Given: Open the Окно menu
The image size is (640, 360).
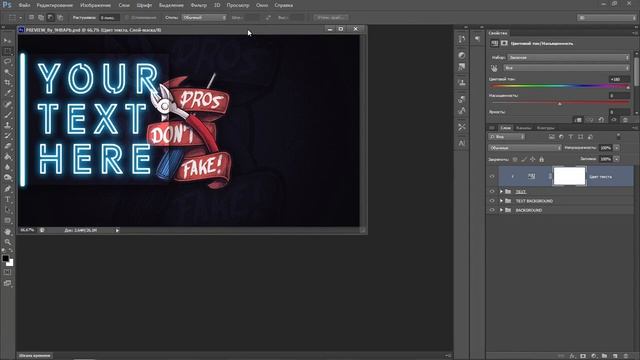Looking at the screenshot, I should click(262, 5).
